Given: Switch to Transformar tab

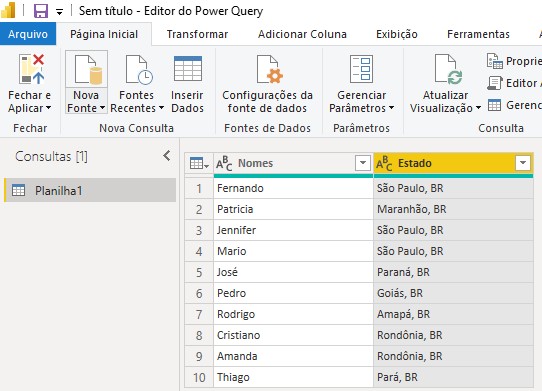Looking at the screenshot, I should (x=197, y=34).
